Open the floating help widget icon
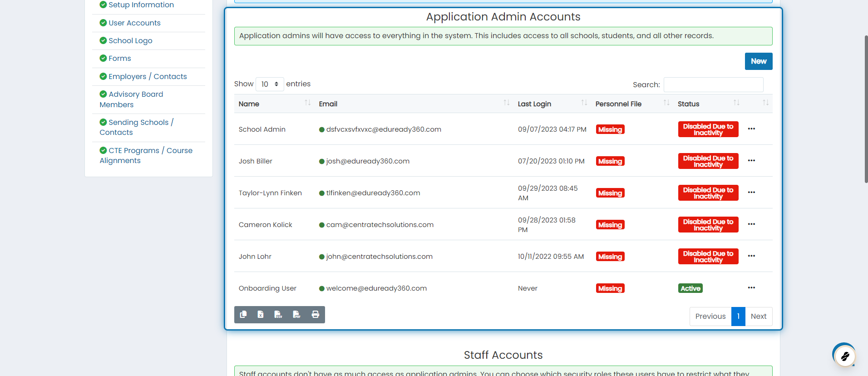This screenshot has height=376, width=868. pyautogui.click(x=845, y=356)
